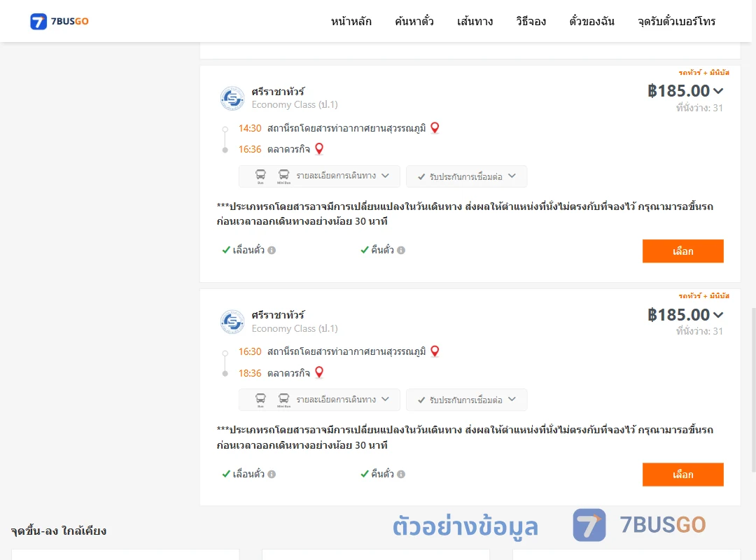756x560 pixels.
Task: Open map pin beside 16:30 airport station
Action: point(435,351)
